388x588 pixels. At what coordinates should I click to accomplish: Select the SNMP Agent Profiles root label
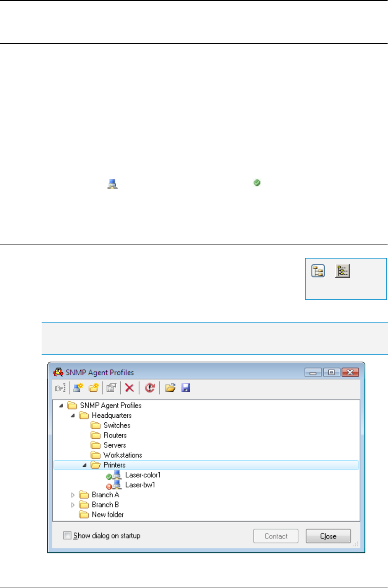point(111,405)
